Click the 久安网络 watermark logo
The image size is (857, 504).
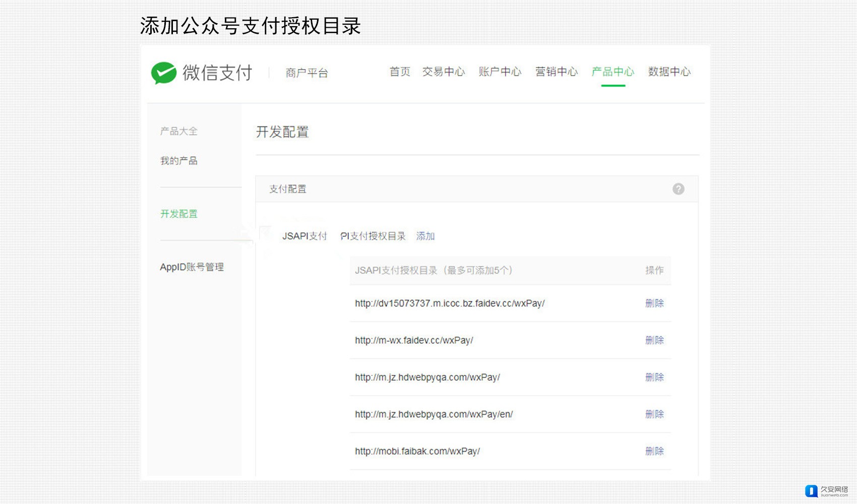[827, 491]
